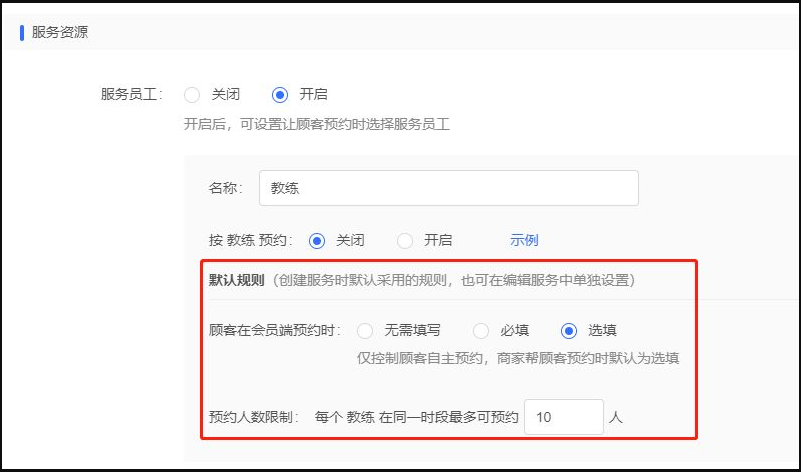Open the 示例 link
The width and height of the screenshot is (801, 472).
pos(524,240)
